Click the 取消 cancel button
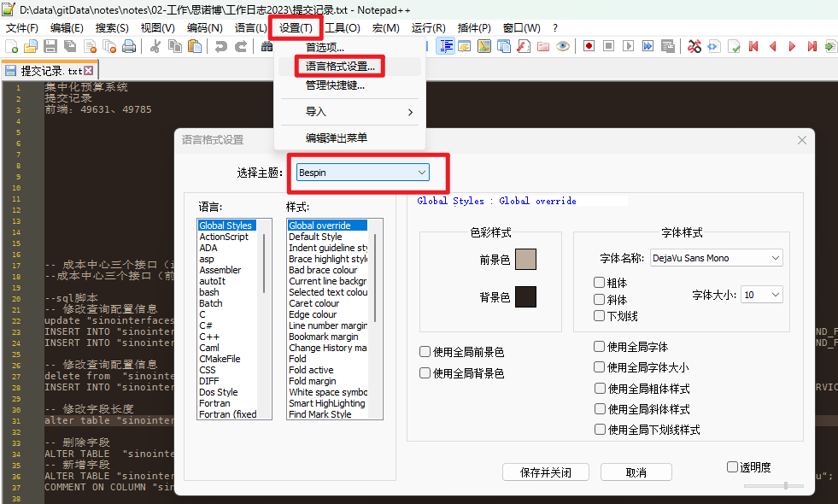The width and height of the screenshot is (838, 504). coord(636,472)
